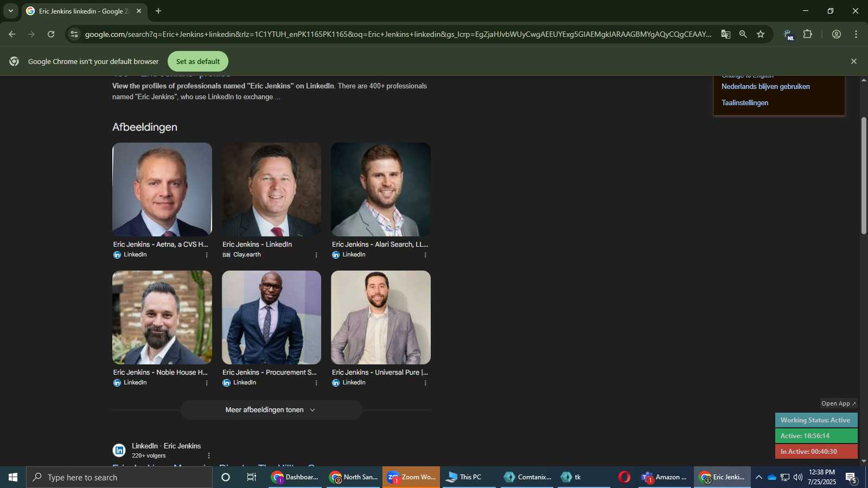
Task: Click the browser back arrow
Action: click(12, 34)
